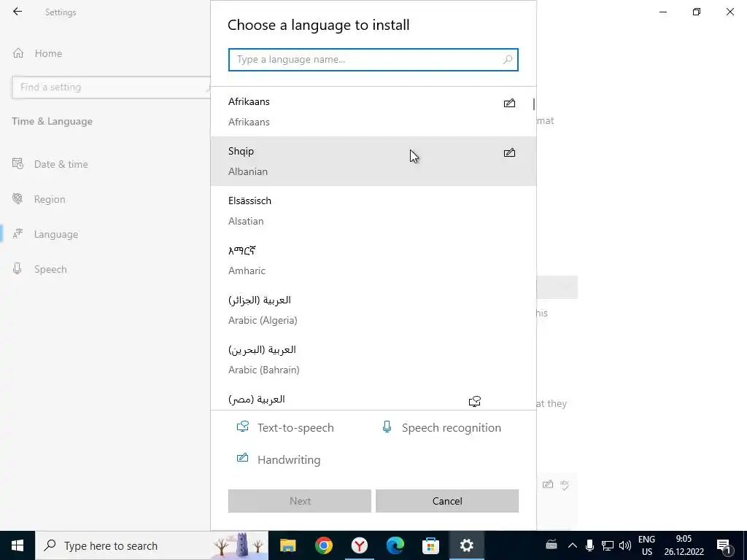Open Microsoft Edge from taskbar

tap(395, 545)
